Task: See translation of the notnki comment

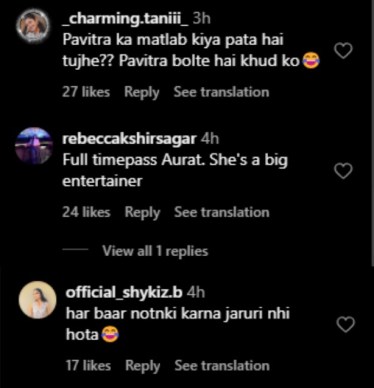Action: pyautogui.click(x=222, y=366)
